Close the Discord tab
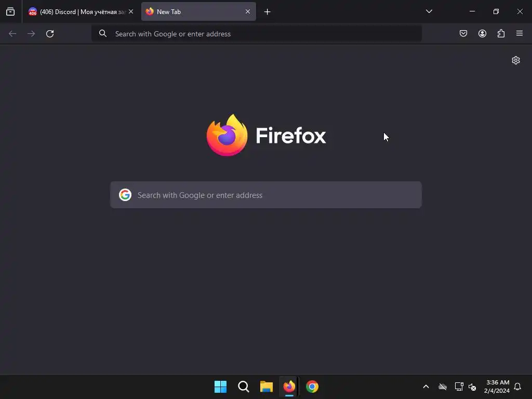Viewport: 532px width, 399px height. coord(131,11)
